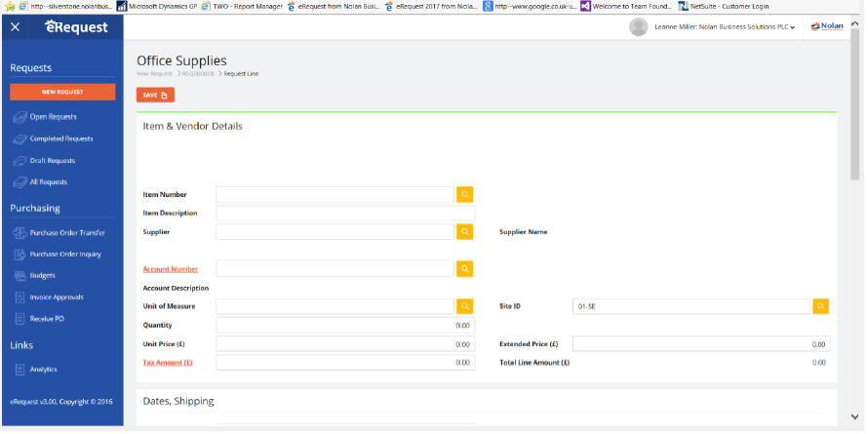Click into the Quantity field
This screenshot has height=434, width=868.
(x=344, y=326)
